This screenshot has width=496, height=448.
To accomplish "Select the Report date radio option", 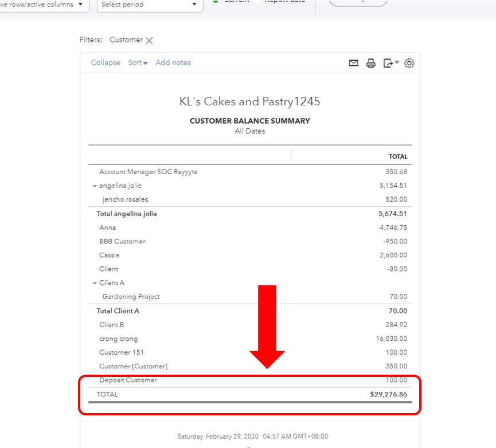I will pos(256,1).
